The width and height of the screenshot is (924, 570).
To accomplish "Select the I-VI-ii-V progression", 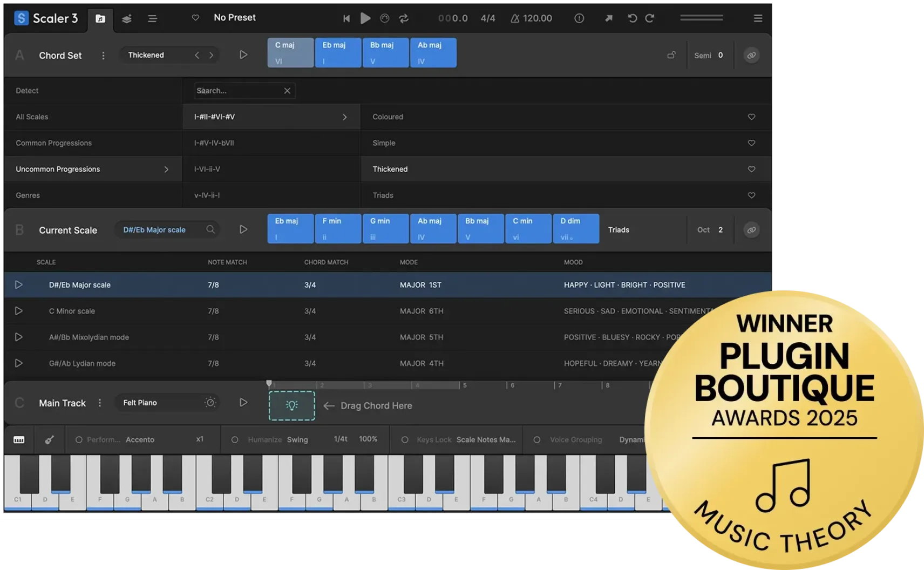I will pos(271,169).
